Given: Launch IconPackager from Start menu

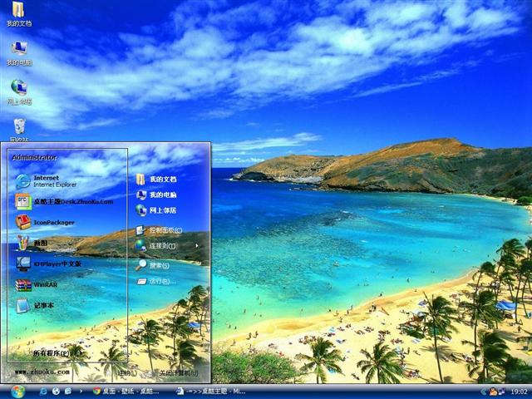Looking at the screenshot, I should pos(45,222).
